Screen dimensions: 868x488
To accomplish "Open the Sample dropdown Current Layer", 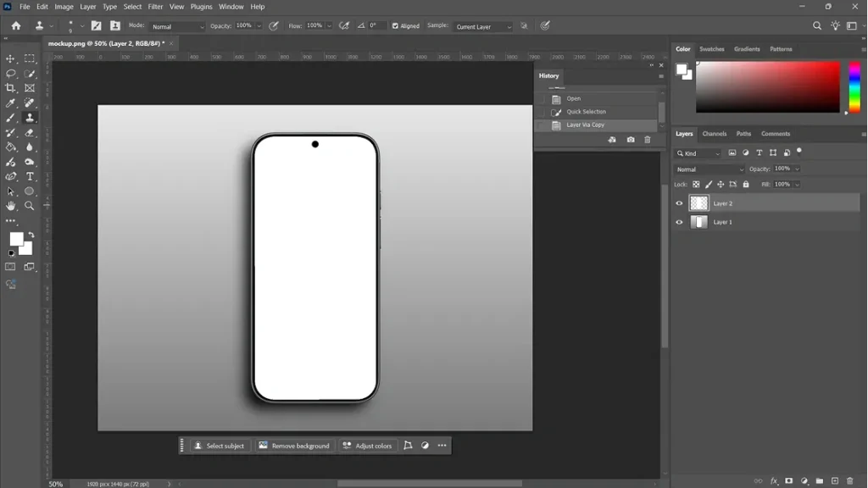I will pos(482,26).
